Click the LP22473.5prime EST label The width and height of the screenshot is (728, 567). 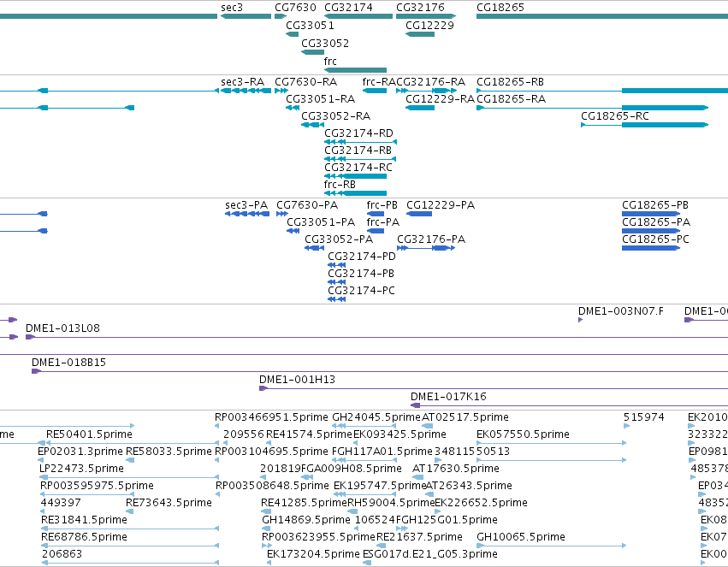click(82, 470)
